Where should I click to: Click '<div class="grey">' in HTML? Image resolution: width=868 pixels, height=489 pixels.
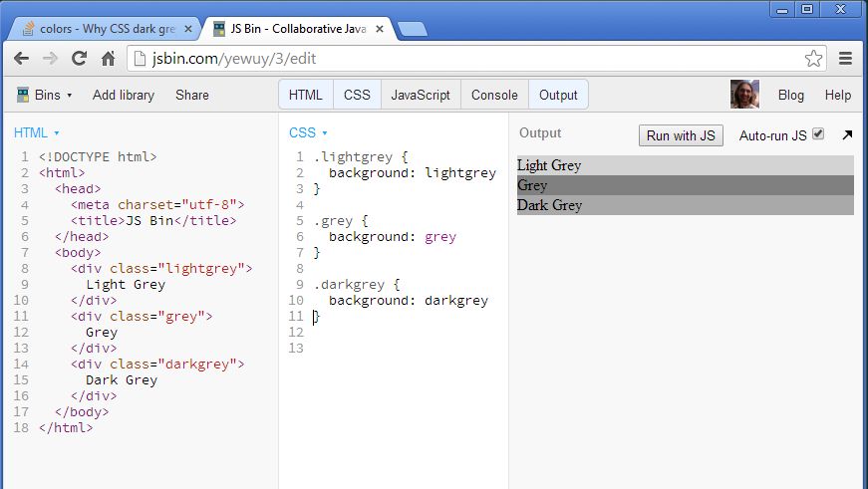pyautogui.click(x=142, y=317)
